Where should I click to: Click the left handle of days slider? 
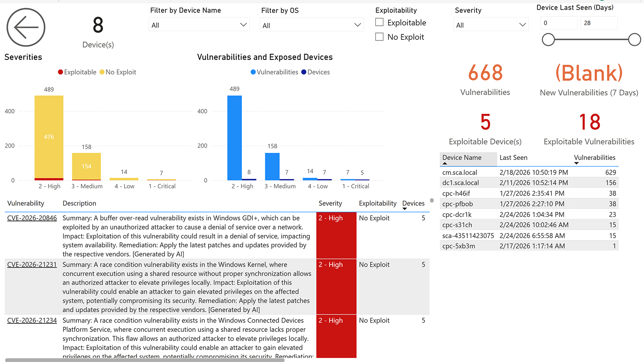click(x=548, y=39)
